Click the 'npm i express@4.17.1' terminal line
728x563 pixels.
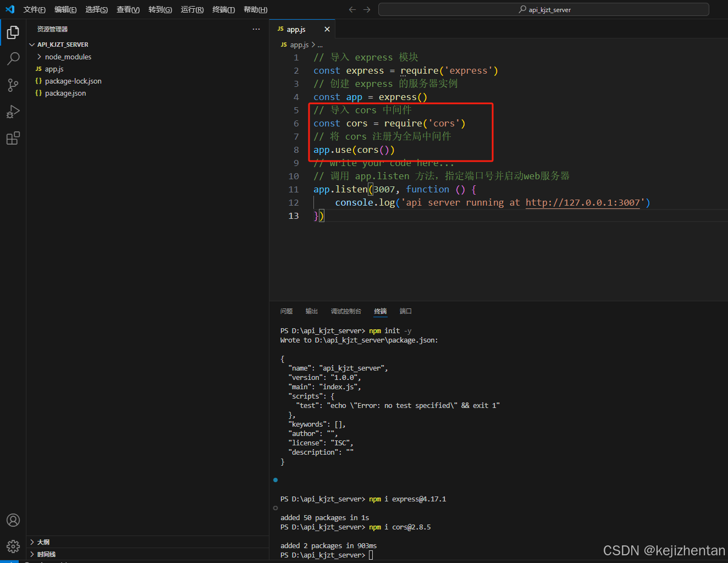point(363,499)
